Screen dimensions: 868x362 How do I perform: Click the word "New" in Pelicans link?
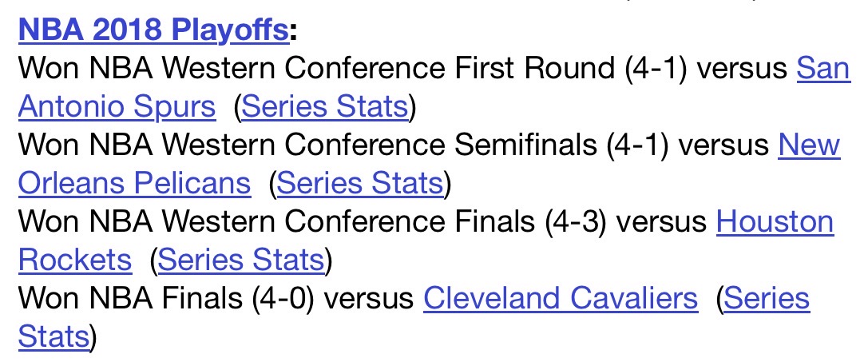[x=810, y=145]
